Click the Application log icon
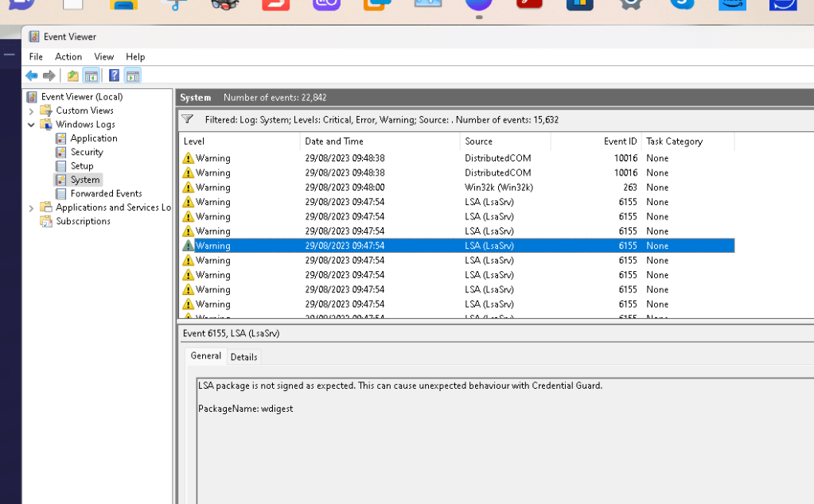 pyautogui.click(x=60, y=138)
